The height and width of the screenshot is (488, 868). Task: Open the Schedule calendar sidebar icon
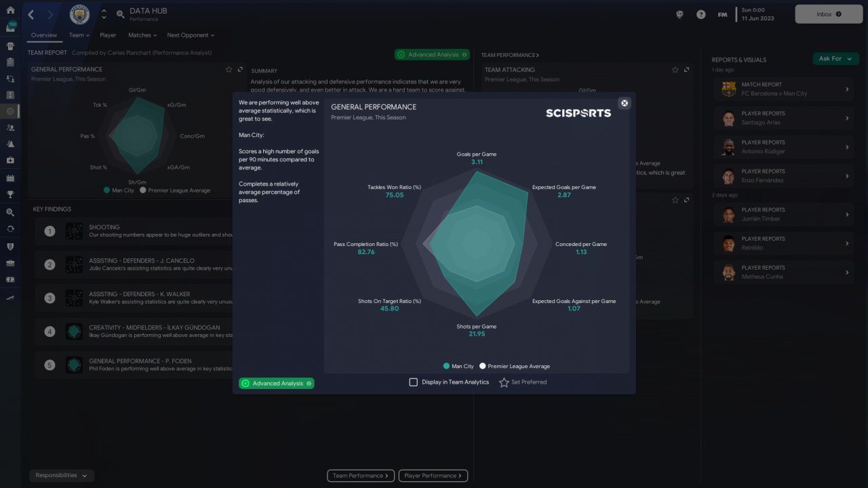(x=10, y=178)
